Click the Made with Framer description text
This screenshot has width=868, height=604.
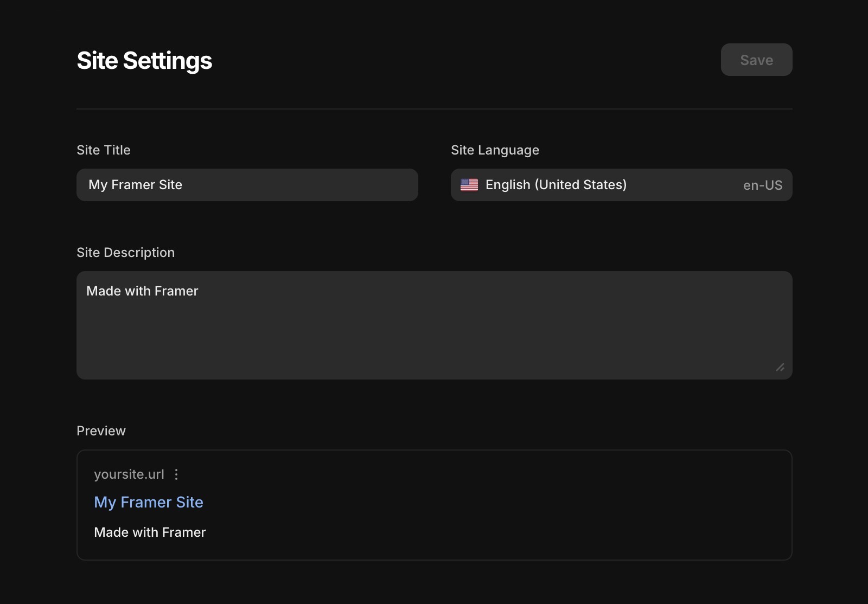click(143, 291)
